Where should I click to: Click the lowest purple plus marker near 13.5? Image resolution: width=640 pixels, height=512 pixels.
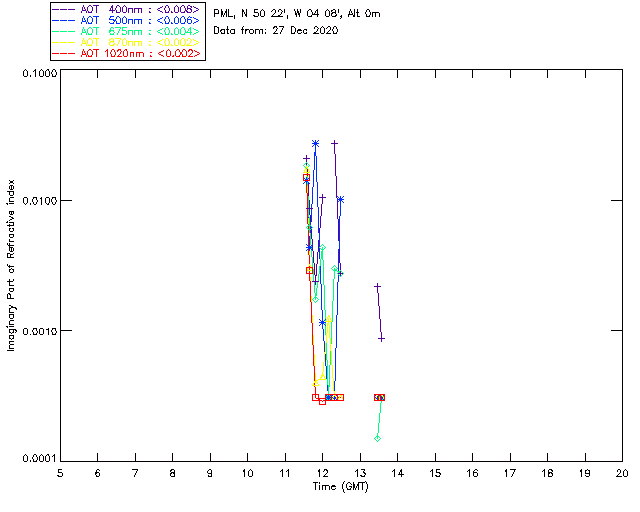coord(381,339)
